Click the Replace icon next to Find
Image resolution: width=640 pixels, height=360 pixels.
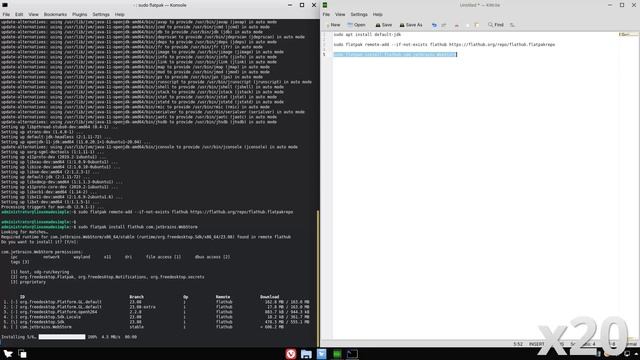click(512, 25)
